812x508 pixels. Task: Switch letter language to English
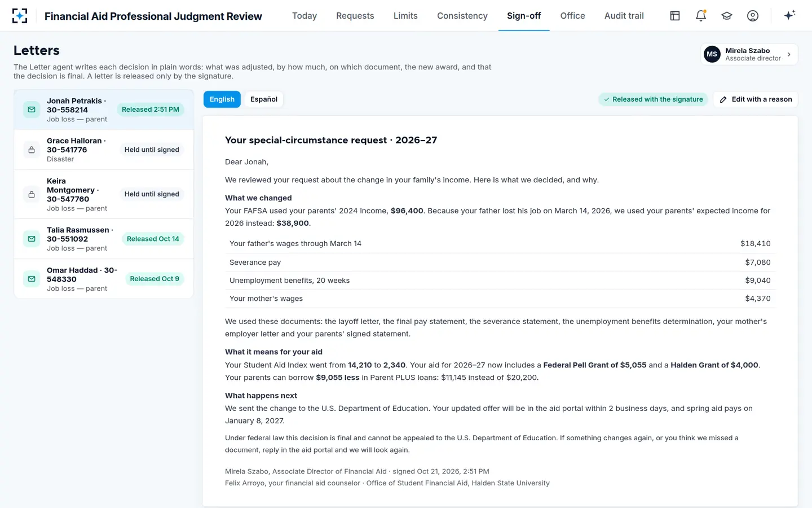(x=222, y=99)
